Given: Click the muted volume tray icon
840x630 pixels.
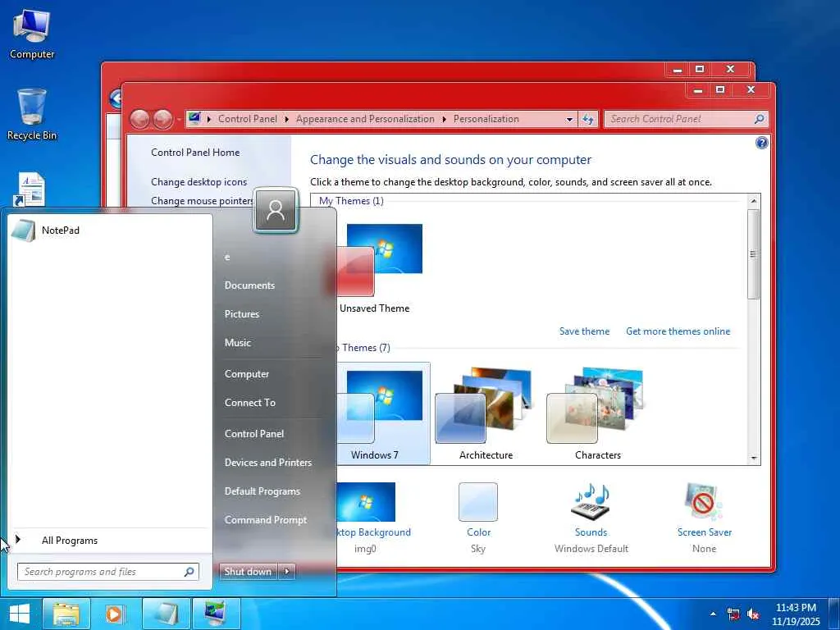Looking at the screenshot, I should (x=753, y=614).
